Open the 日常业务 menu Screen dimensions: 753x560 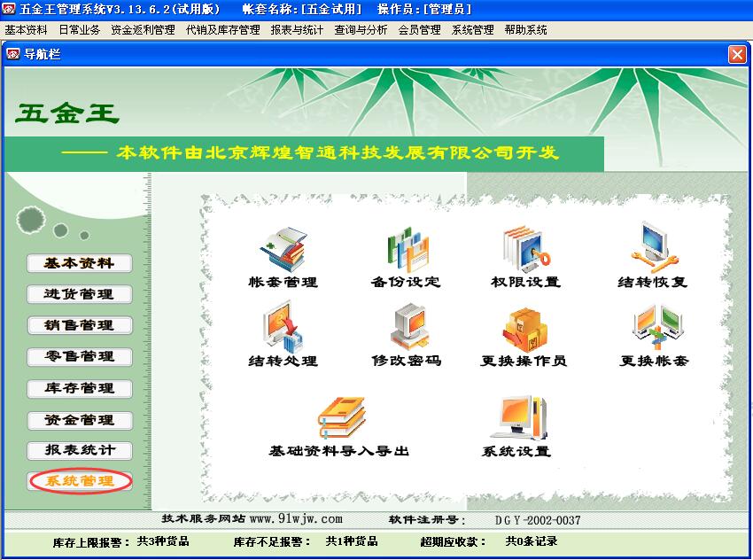79,30
